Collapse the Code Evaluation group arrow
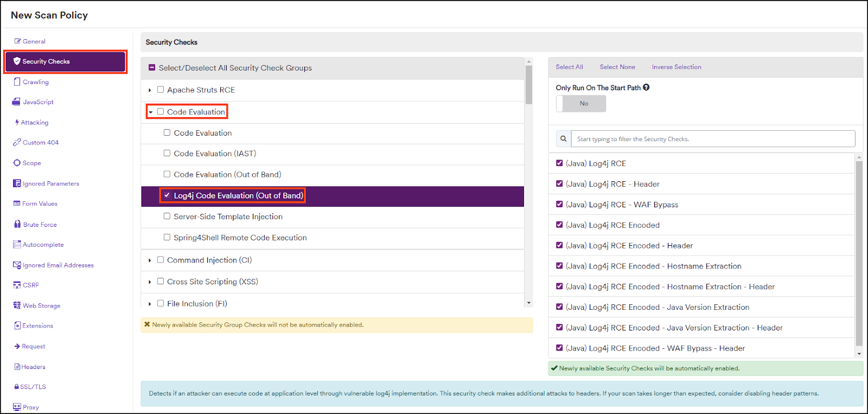This screenshot has height=414, width=868. click(150, 112)
